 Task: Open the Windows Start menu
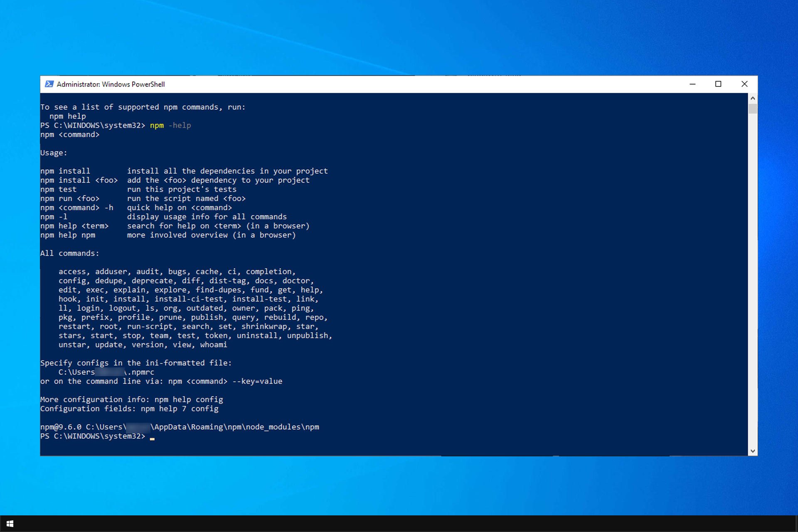pos(10,524)
